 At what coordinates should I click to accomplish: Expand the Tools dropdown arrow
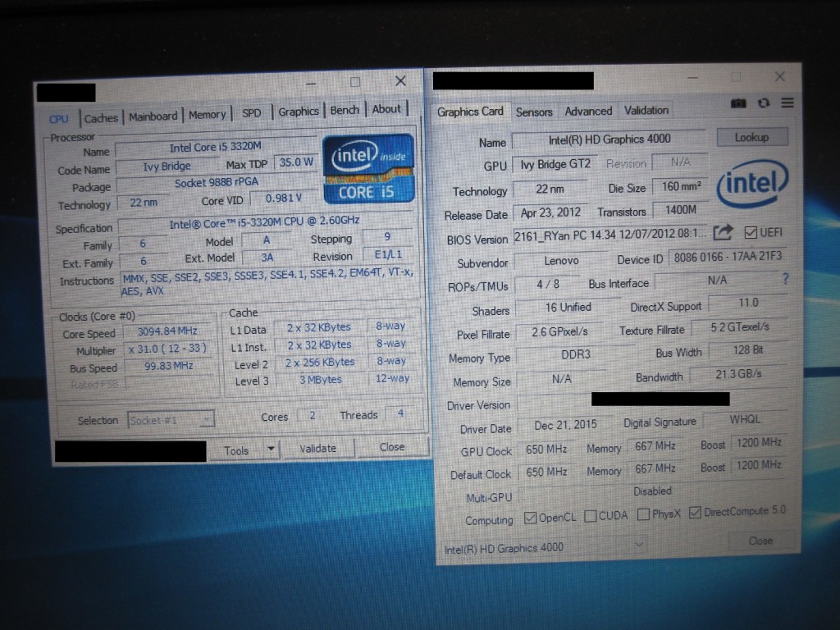click(x=271, y=449)
